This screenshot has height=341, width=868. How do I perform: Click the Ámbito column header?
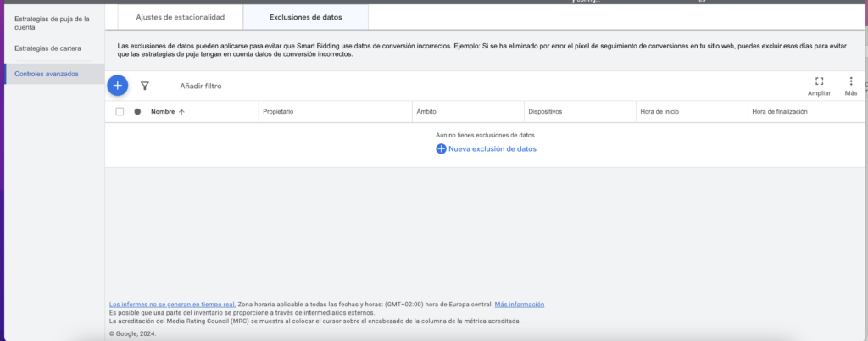[x=426, y=112]
